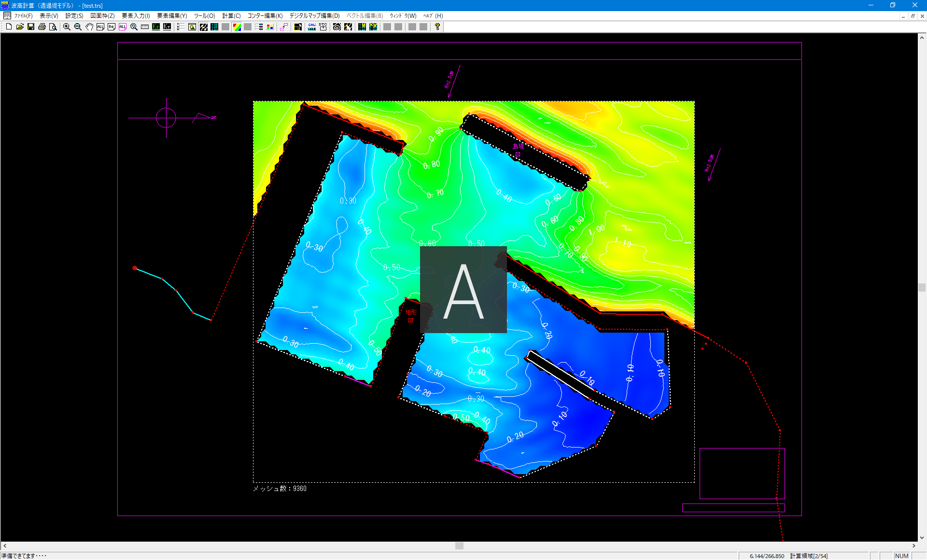This screenshot has height=560, width=927.
Task: Activate the hand pan tool
Action: point(89,27)
